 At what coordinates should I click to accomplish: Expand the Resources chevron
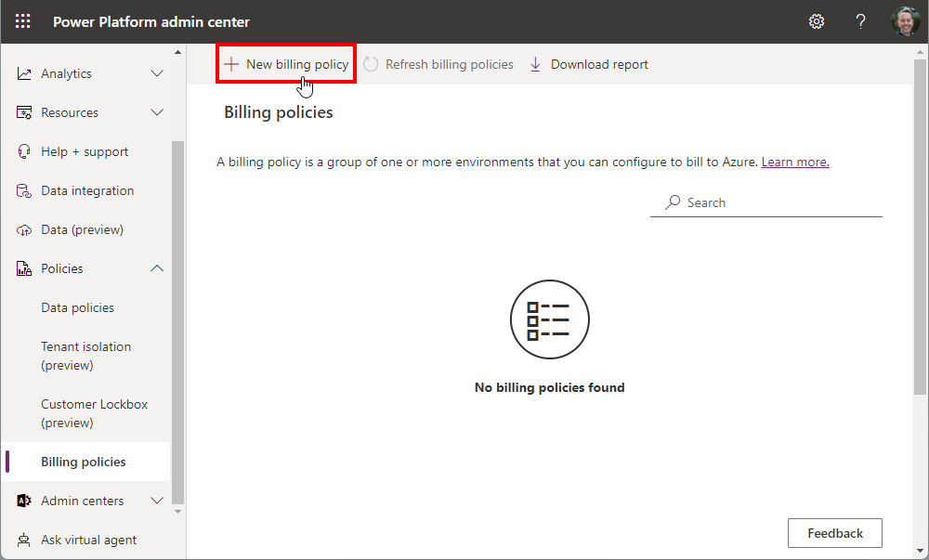coord(157,112)
